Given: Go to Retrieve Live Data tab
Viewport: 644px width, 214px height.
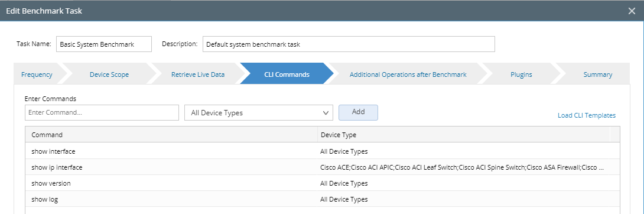Looking at the screenshot, I should 198,74.
